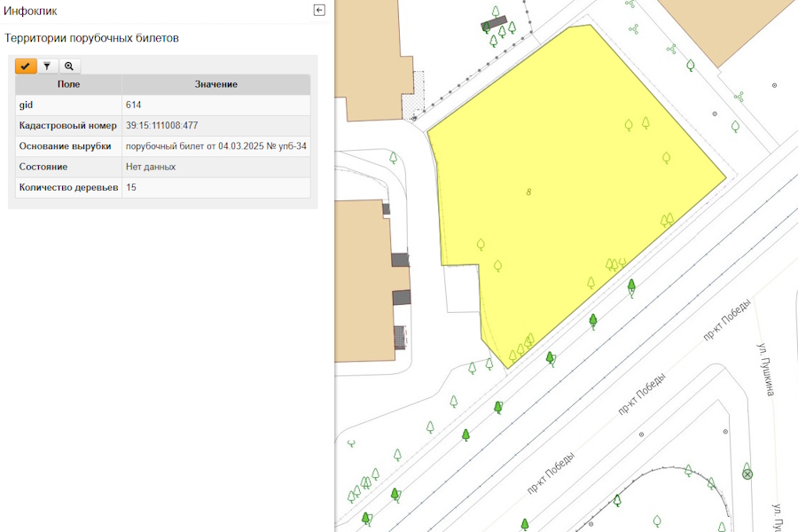The width and height of the screenshot is (798, 532).
Task: Click the Значение column header
Action: coord(215,84)
